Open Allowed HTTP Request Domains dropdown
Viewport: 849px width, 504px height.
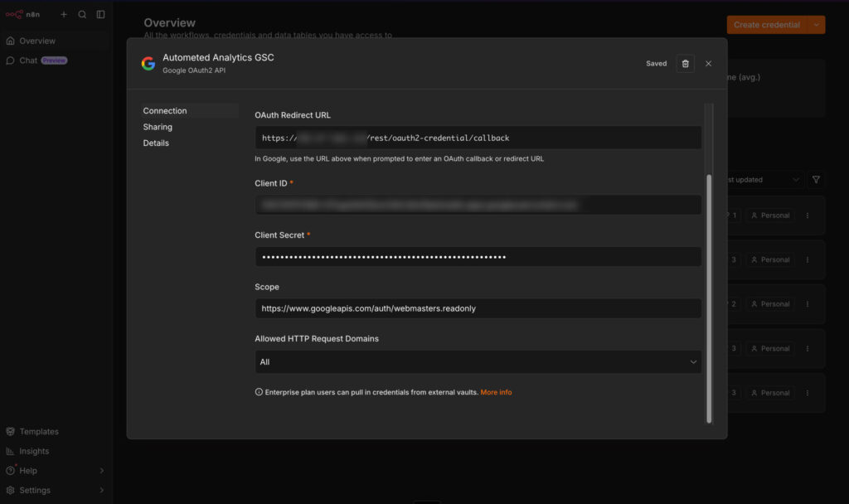(x=478, y=361)
